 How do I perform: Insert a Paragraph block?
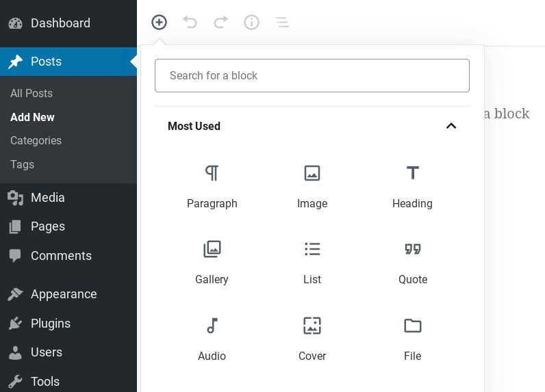212,187
